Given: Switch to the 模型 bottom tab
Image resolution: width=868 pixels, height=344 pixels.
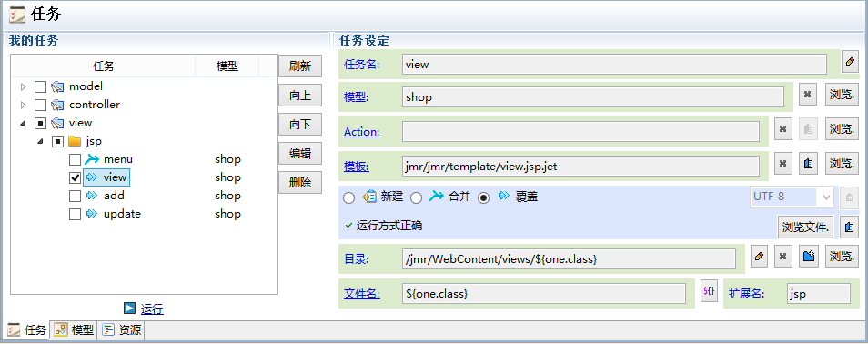Looking at the screenshot, I should click(75, 330).
